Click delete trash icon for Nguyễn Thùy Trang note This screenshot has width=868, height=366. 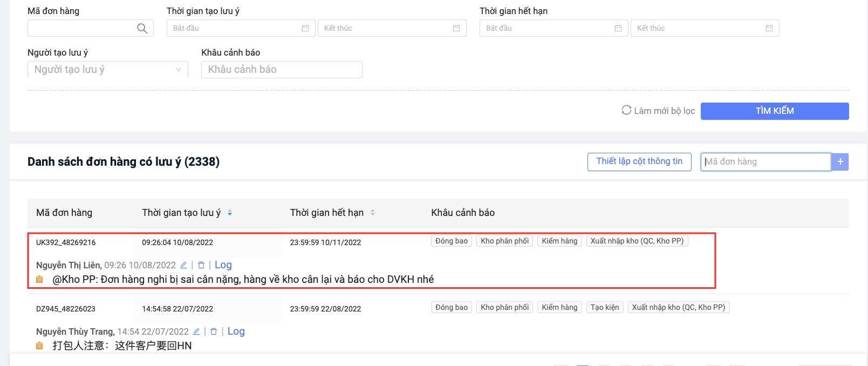coord(214,331)
